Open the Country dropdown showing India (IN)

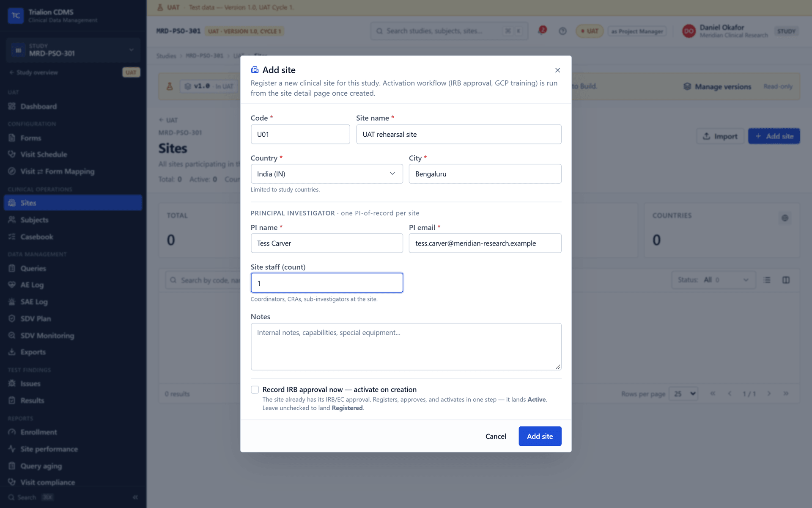pyautogui.click(x=326, y=174)
